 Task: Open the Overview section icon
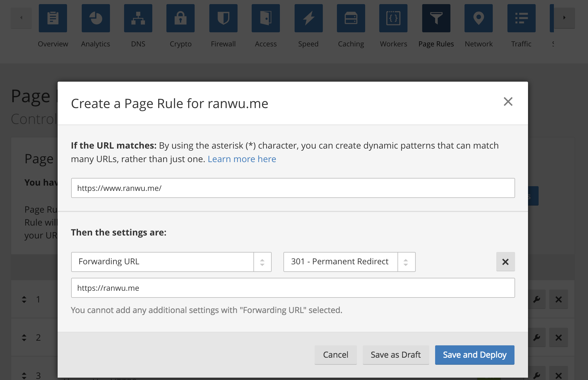(53, 18)
